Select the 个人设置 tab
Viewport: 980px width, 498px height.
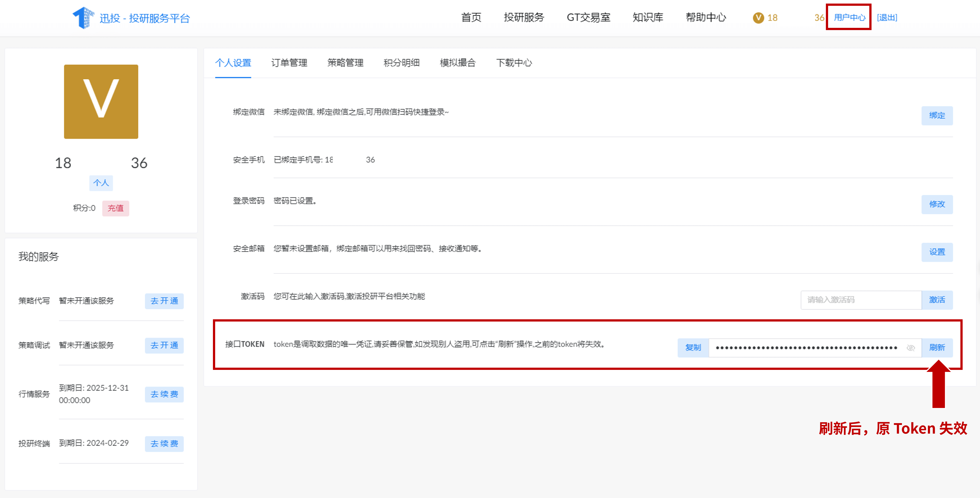233,63
